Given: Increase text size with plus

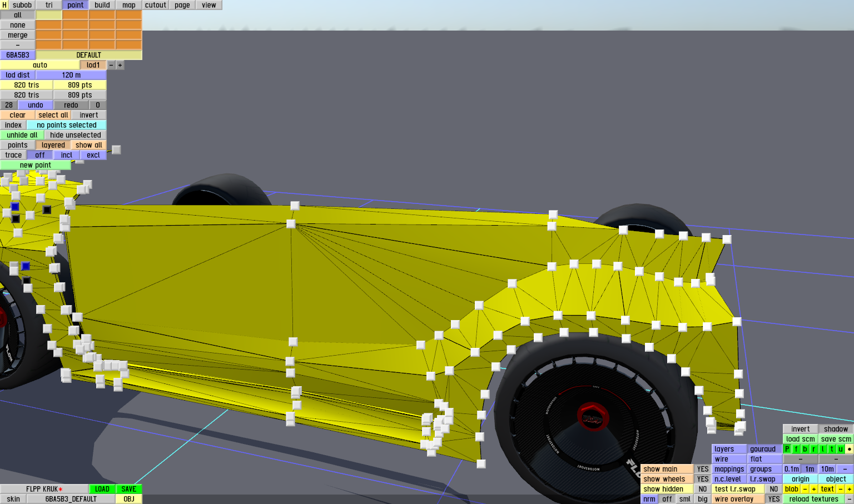Looking at the screenshot, I should tap(850, 489).
